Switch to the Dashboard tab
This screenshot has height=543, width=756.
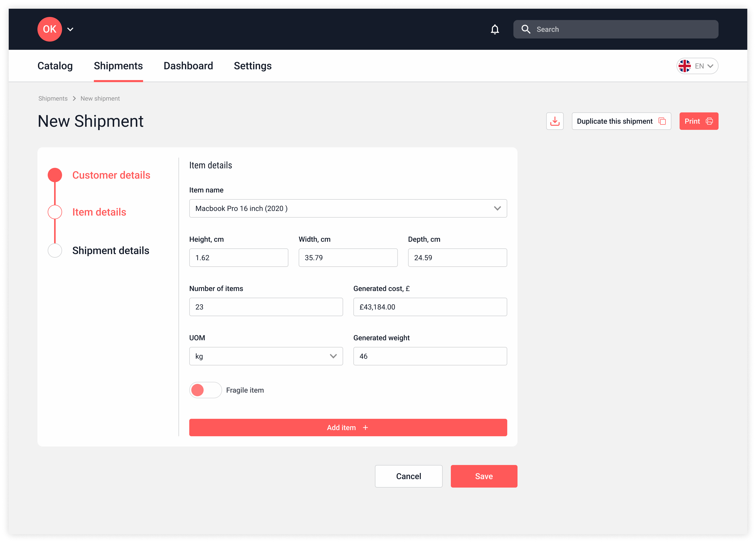pyautogui.click(x=188, y=66)
